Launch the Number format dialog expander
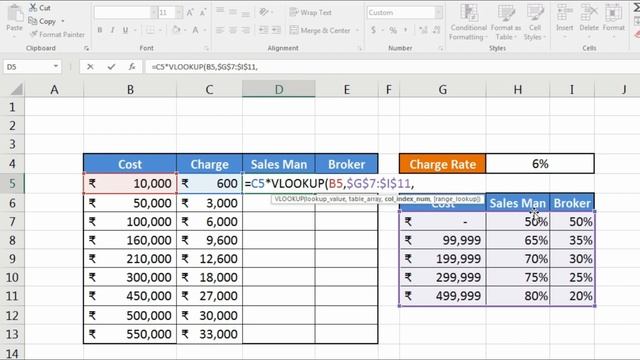640x360 pixels. (441, 48)
